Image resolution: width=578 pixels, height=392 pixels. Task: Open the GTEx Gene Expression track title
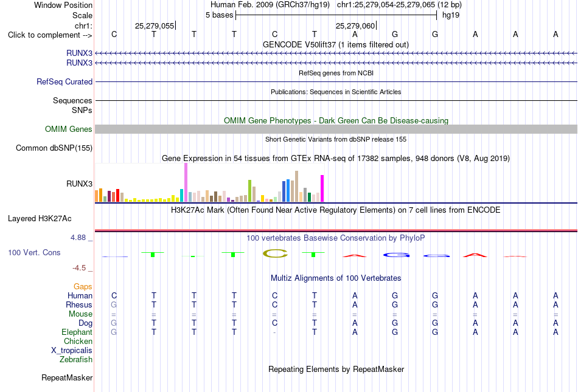[336, 158]
